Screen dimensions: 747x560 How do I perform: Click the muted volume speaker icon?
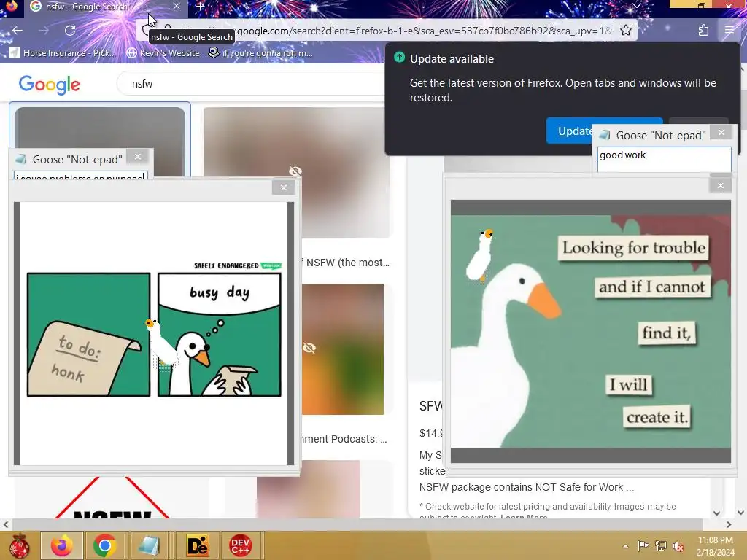[x=678, y=545]
